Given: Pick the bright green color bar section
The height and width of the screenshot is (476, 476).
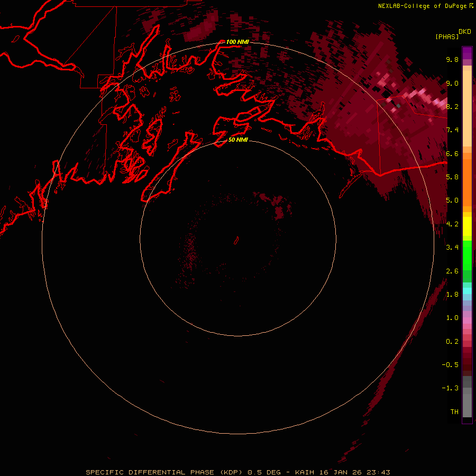Looking at the screenshot, I should (x=467, y=255).
